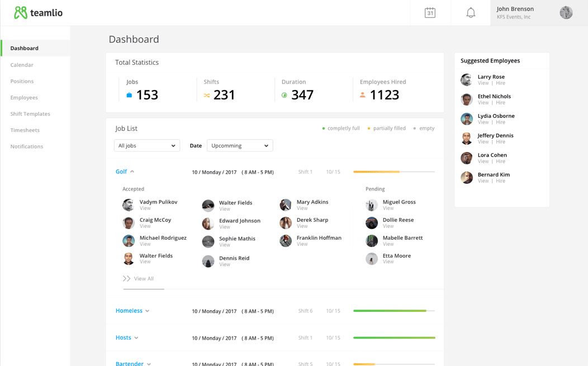Image resolution: width=588 pixels, height=366 pixels.
Task: Open the Upcomming date dropdown
Action: pos(239,146)
